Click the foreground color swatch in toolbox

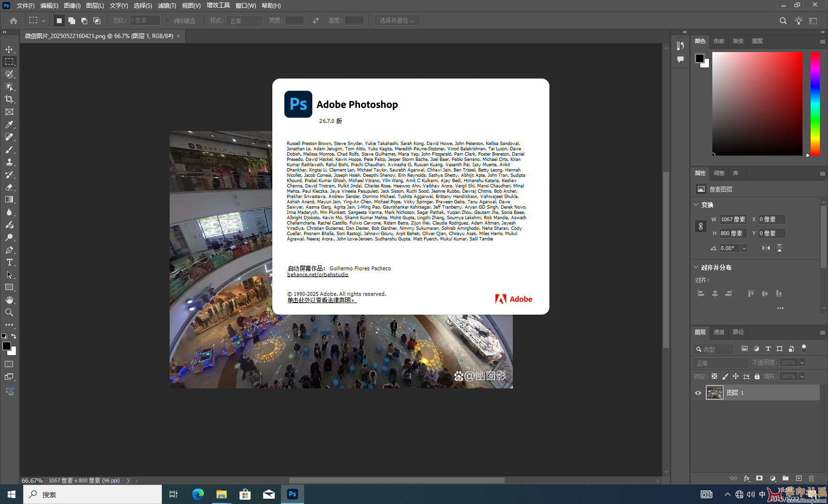[x=7, y=346]
